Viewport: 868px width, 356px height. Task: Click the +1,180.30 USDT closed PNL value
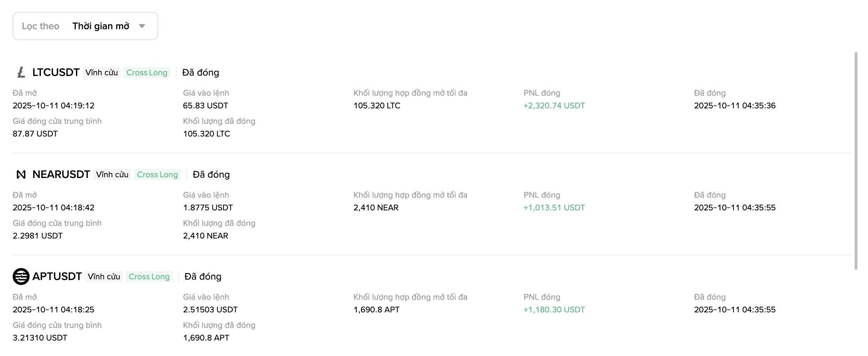554,310
